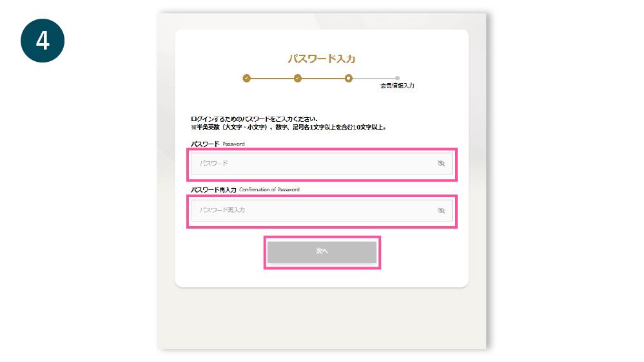Click the 'Confirmation of Password' label text
This screenshot has width=644, height=362.
pos(269,189)
